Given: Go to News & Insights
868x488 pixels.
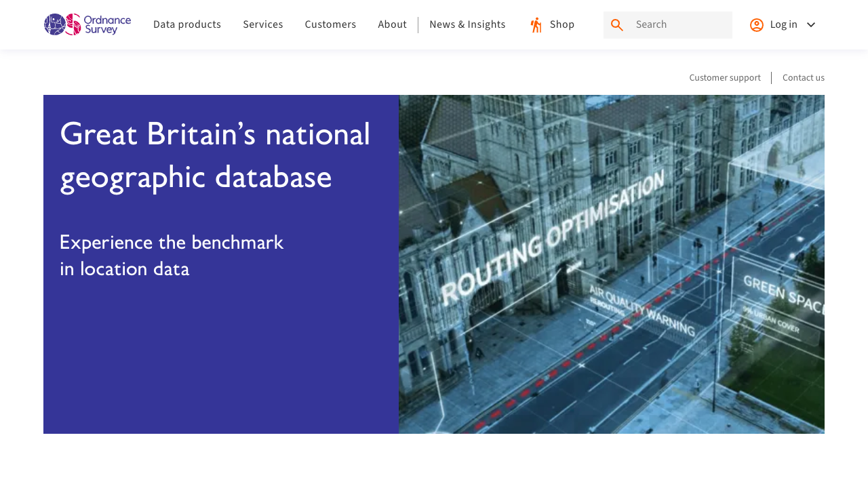Looking at the screenshot, I should 467,25.
